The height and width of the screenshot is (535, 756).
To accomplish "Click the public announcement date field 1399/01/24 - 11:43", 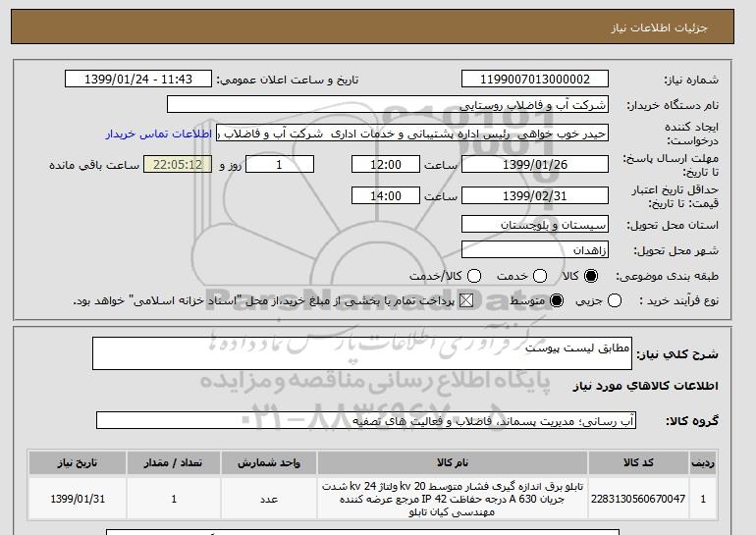I will click(x=138, y=80).
